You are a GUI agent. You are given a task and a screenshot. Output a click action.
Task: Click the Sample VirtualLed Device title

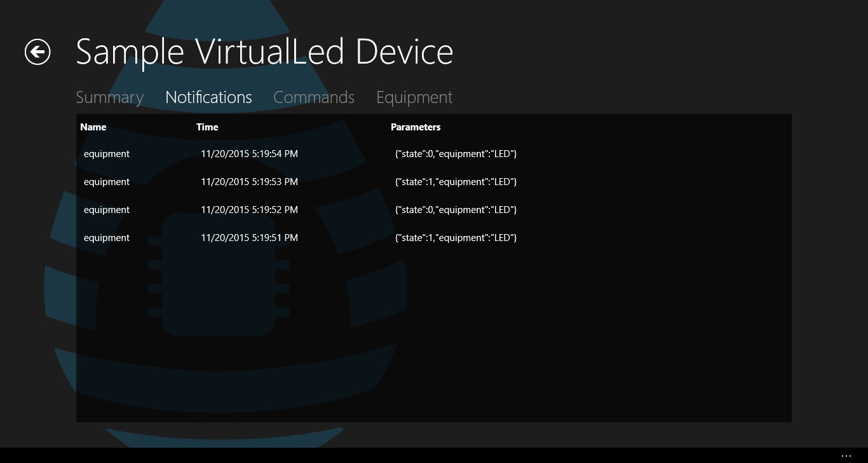(x=264, y=52)
